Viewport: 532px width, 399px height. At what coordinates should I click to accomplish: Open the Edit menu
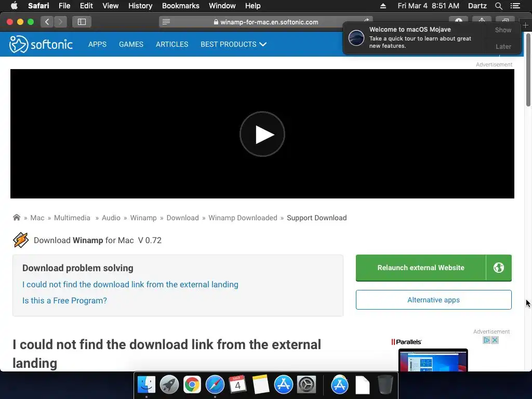tap(86, 6)
